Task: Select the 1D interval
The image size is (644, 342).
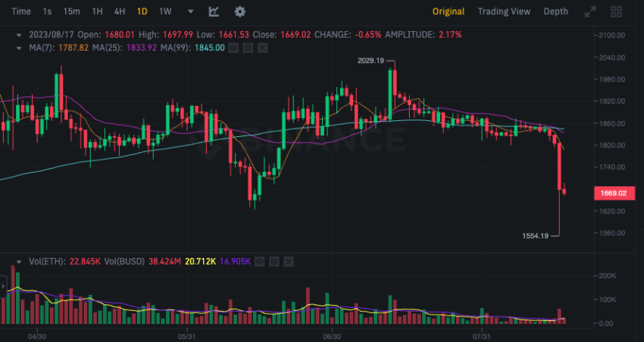Action: tap(142, 11)
